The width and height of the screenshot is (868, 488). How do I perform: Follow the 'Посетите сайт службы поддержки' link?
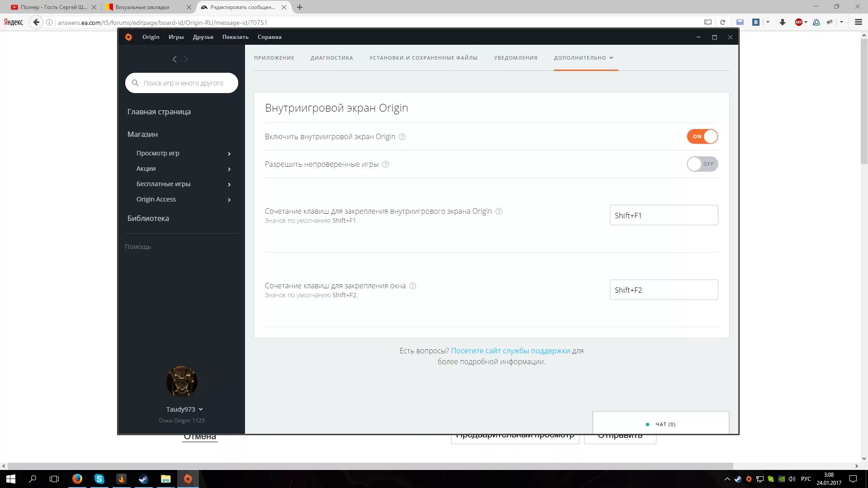[510, 351]
